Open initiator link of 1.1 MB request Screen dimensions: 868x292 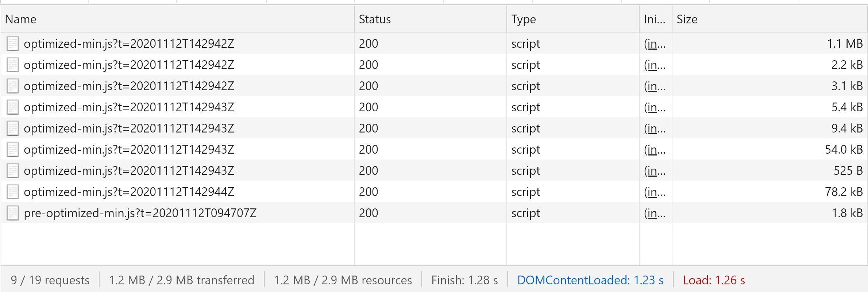(x=655, y=44)
